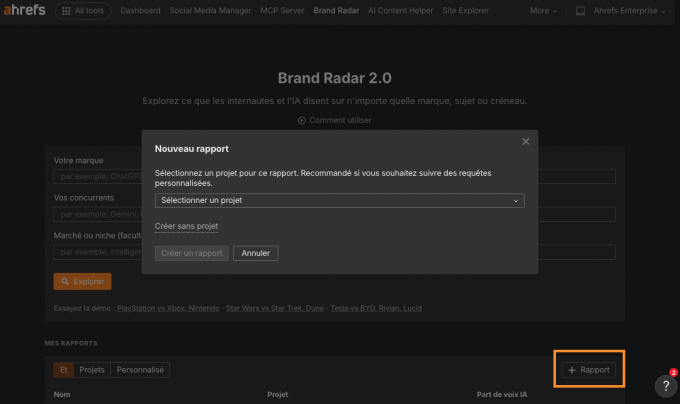Click the display icon beside Ahrefs Enterprise
The image size is (680, 404).
[x=582, y=11]
